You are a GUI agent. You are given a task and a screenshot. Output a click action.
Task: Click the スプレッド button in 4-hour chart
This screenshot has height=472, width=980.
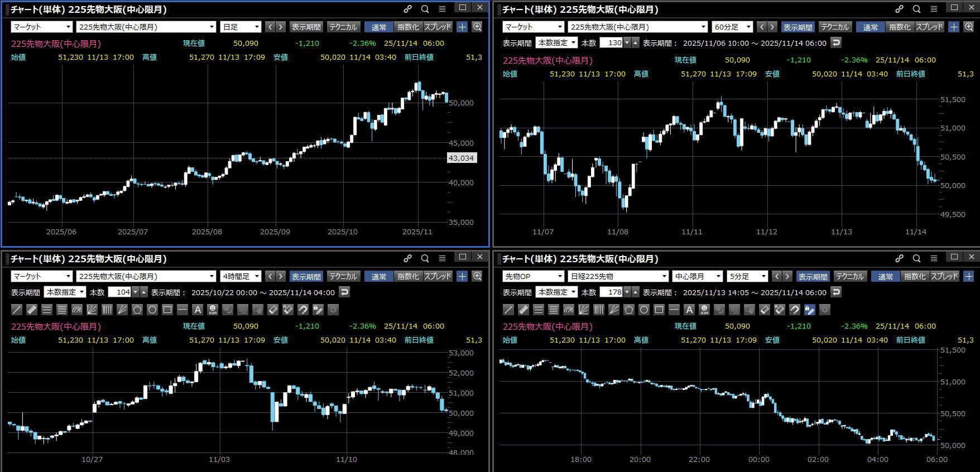(438, 276)
